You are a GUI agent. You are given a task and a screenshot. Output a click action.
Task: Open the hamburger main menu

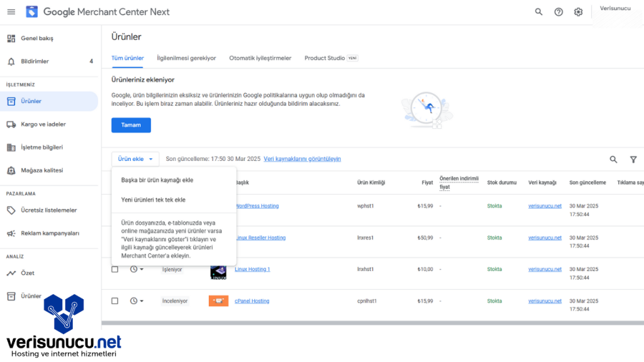click(11, 12)
